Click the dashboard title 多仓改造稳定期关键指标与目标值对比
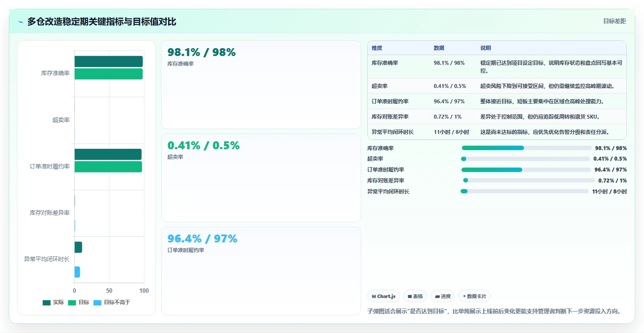 coord(102,22)
